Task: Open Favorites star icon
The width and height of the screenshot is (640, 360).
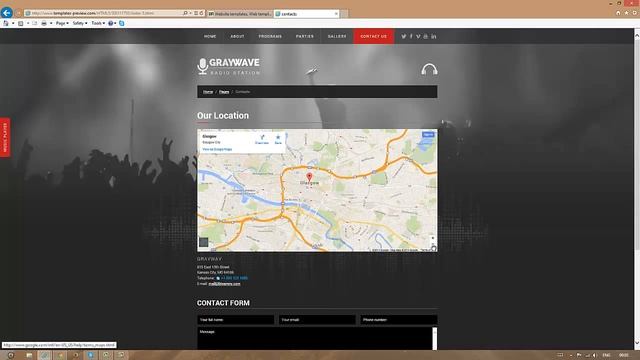Action: 626,13
